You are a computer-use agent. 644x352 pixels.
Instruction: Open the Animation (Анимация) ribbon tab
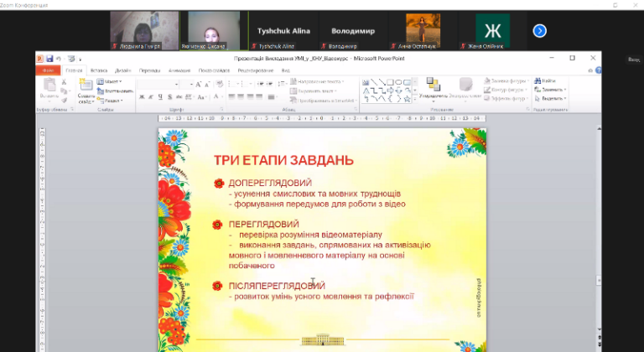pos(179,71)
